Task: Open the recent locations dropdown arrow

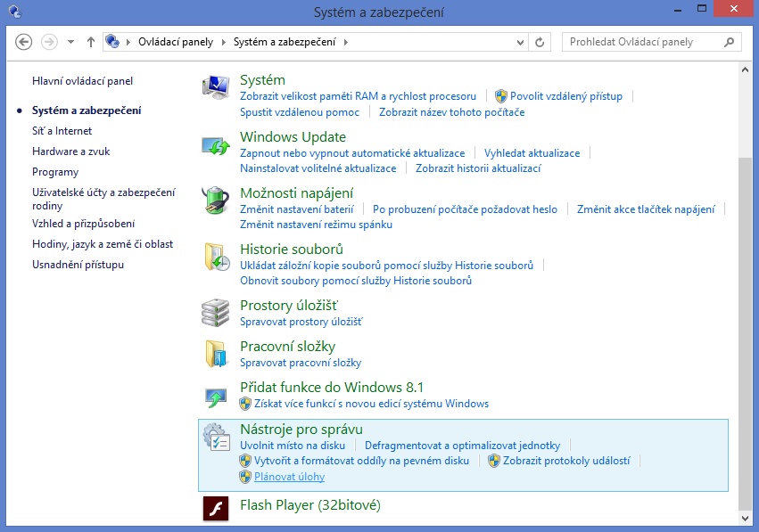Action: coord(70,42)
